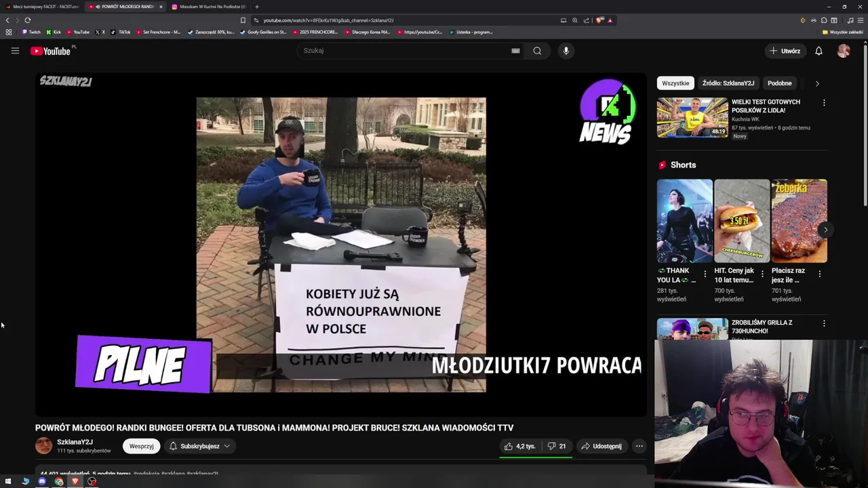This screenshot has width=868, height=488.
Task: Click the video player area
Action: click(341, 244)
